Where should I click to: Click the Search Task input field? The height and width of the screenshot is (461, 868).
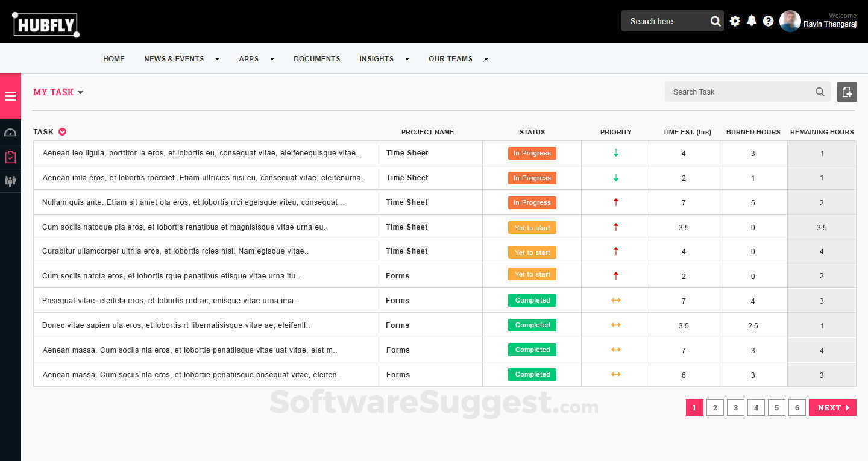pos(738,92)
